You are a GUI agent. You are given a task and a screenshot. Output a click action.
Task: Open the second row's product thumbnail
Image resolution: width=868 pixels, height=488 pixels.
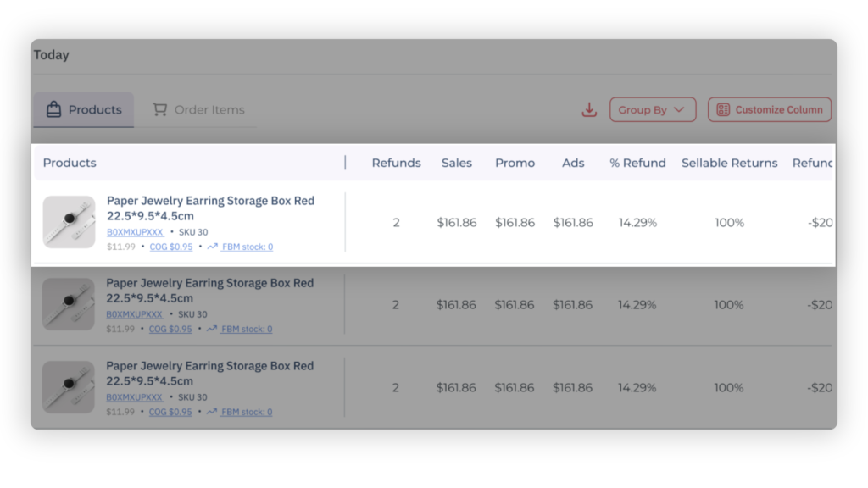point(69,304)
